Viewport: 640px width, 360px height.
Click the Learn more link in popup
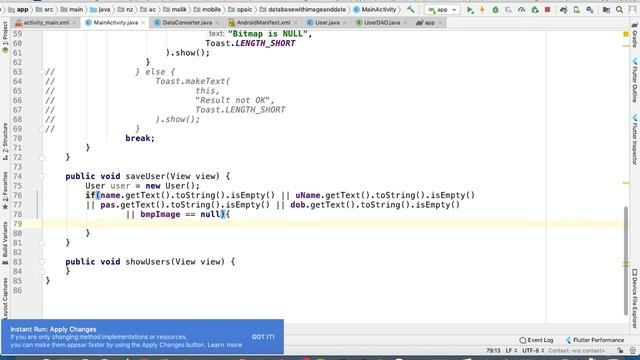[x=224, y=345]
